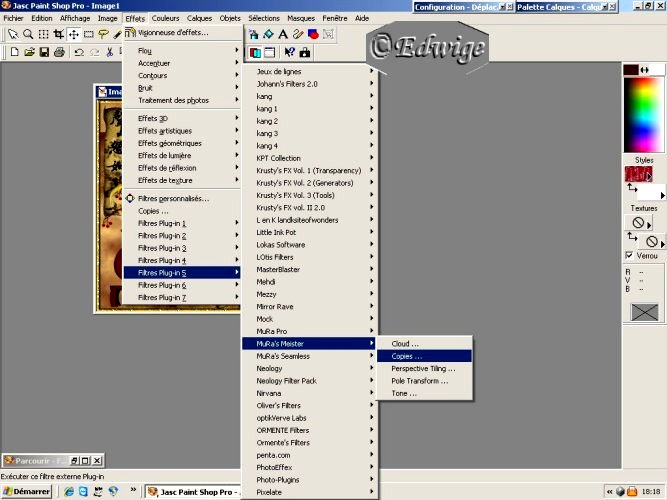This screenshot has width=667, height=500.
Task: Open the Calques menu
Action: click(199, 18)
